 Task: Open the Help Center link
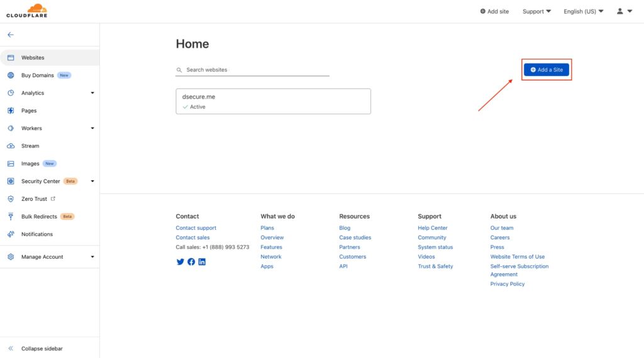coord(433,228)
